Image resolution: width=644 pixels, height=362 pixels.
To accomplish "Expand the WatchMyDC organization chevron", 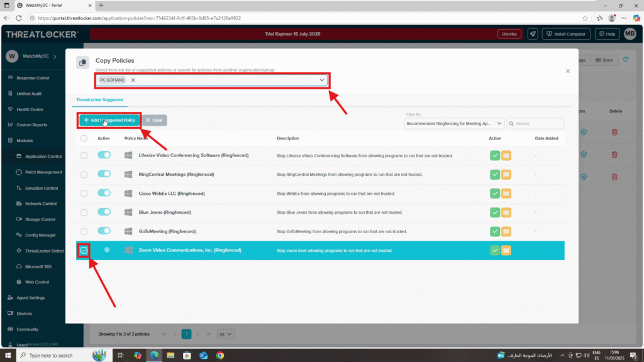I will [x=55, y=56].
